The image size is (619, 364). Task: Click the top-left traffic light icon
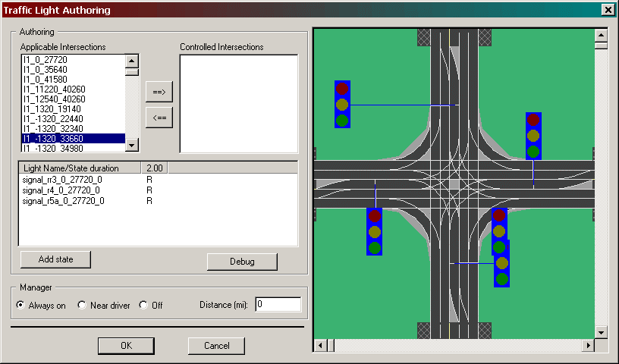[342, 104]
